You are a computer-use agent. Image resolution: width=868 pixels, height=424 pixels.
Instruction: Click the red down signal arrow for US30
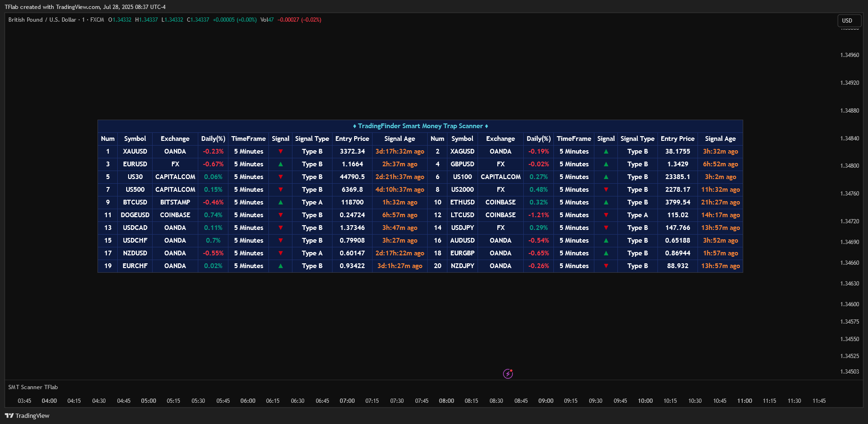click(281, 177)
